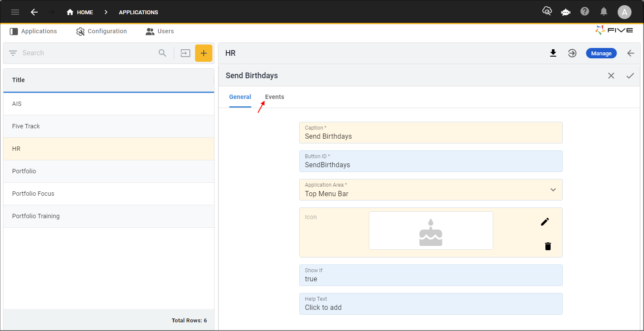Click the magnifying glass search icon

pos(163,53)
